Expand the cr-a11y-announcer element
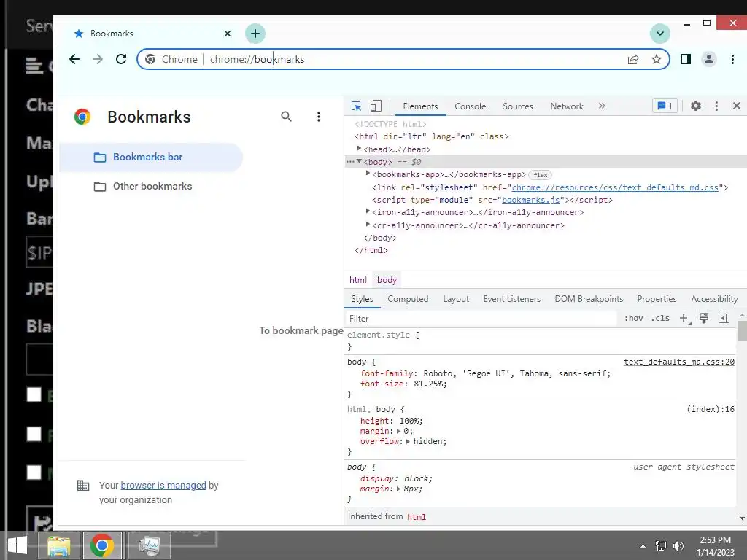 (368, 225)
